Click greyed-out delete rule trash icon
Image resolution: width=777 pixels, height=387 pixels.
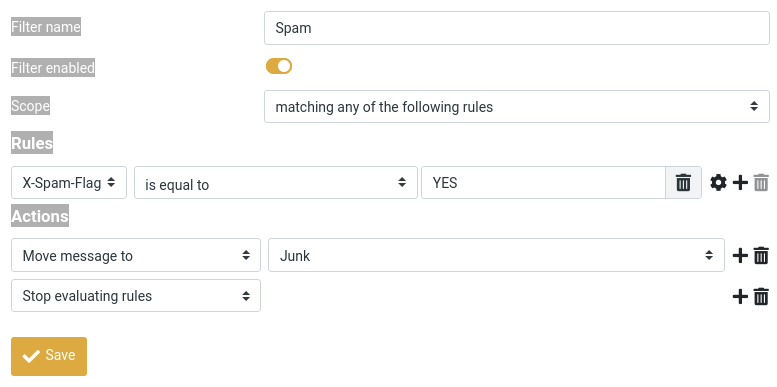[761, 183]
